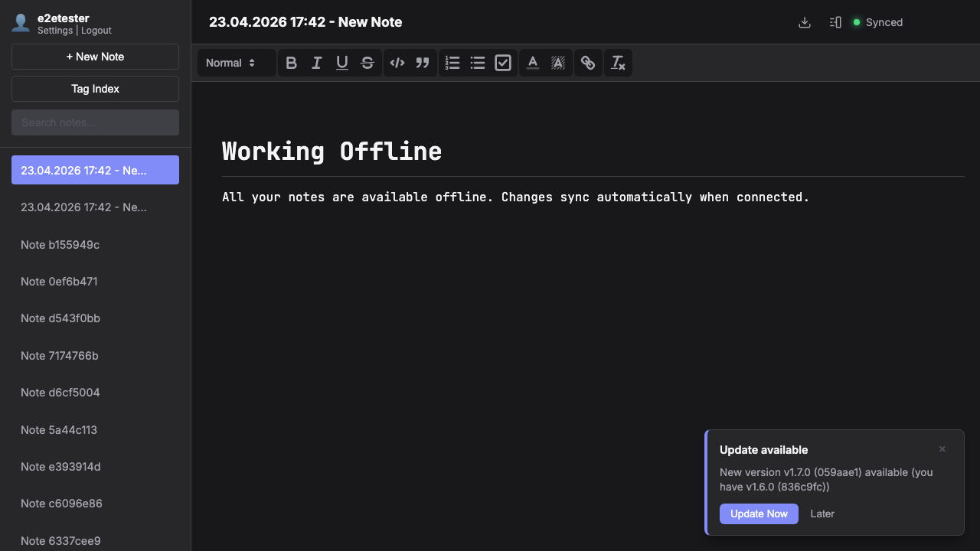Open the Normal heading style dropdown

coord(230,63)
